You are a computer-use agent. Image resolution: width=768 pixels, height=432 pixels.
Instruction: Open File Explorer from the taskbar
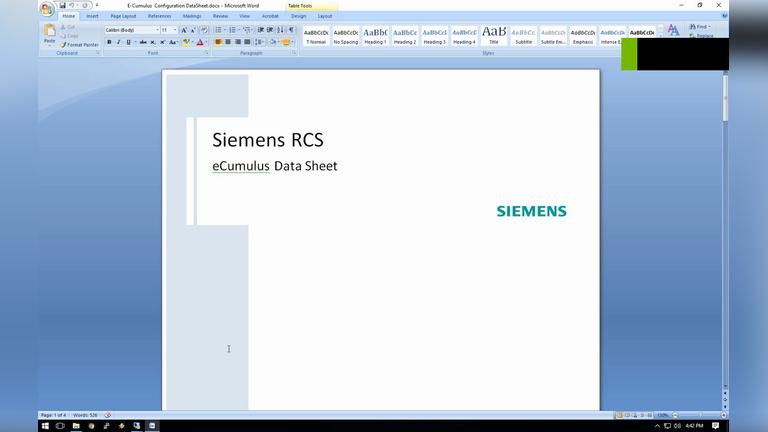tap(76, 426)
